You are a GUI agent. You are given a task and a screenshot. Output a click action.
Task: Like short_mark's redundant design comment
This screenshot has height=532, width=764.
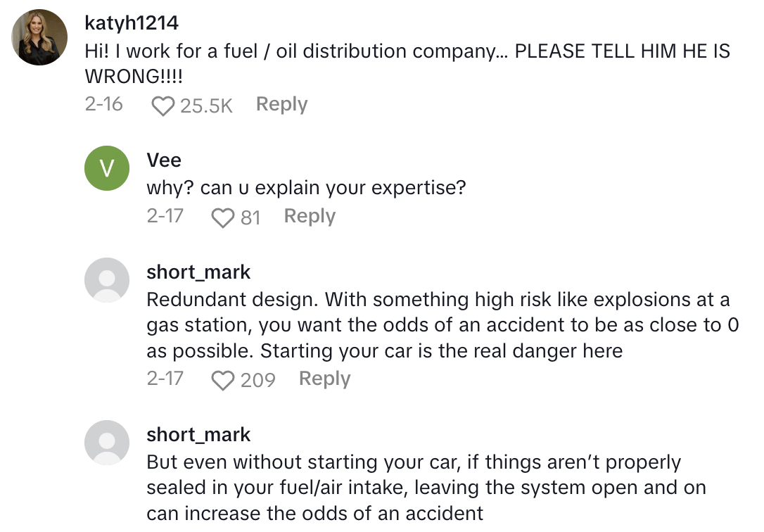224,379
